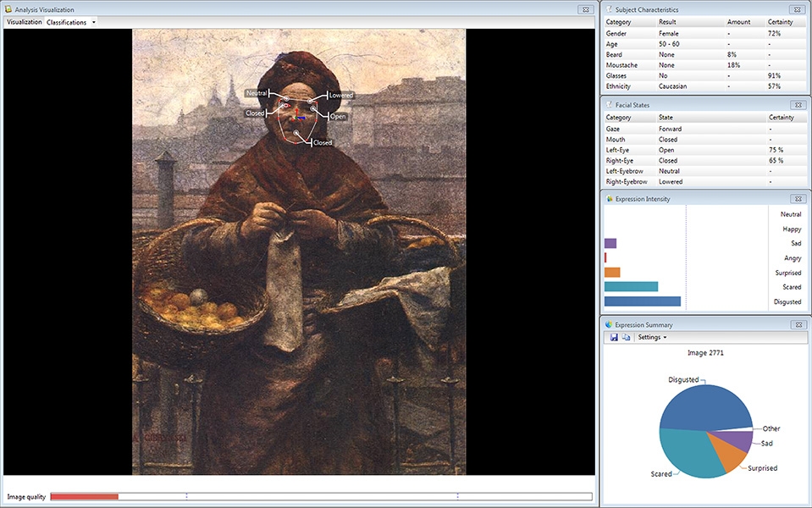Click the Happy label in Expression Intensity

(x=792, y=229)
